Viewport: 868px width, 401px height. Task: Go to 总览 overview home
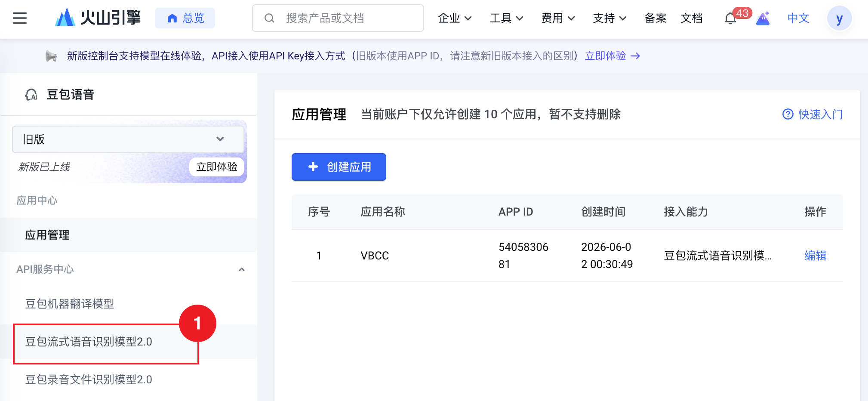point(185,18)
